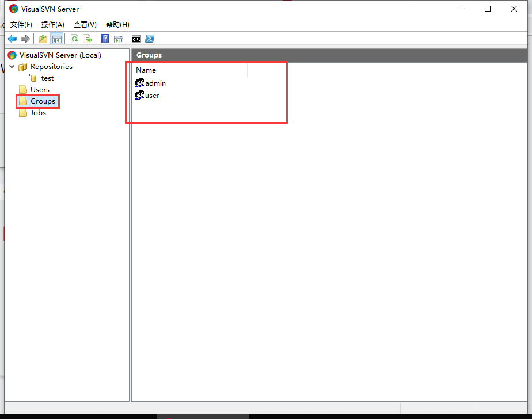The width and height of the screenshot is (532, 419).
Task: Open the 帮助(H) menu
Action: [x=117, y=24]
